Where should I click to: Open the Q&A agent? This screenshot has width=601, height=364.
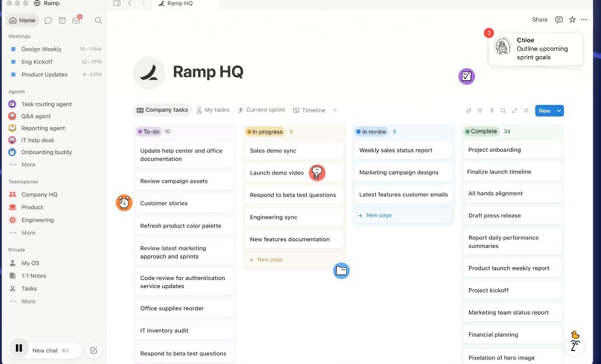[x=36, y=116]
